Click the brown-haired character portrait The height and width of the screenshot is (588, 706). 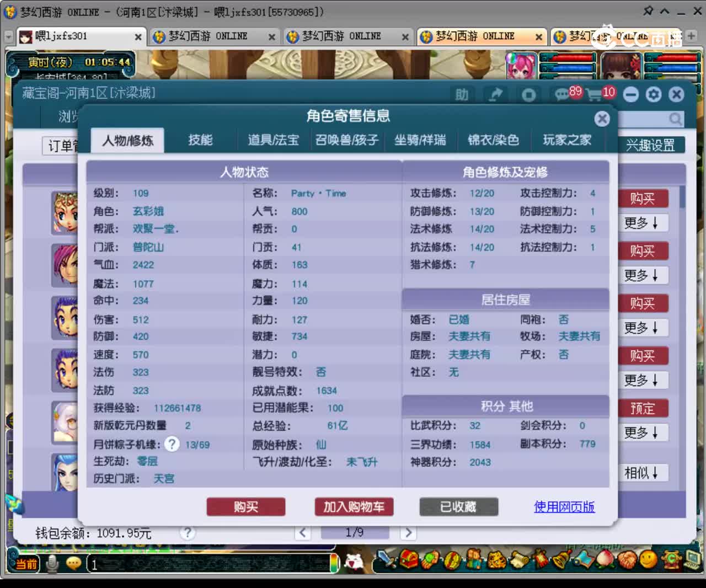621,66
